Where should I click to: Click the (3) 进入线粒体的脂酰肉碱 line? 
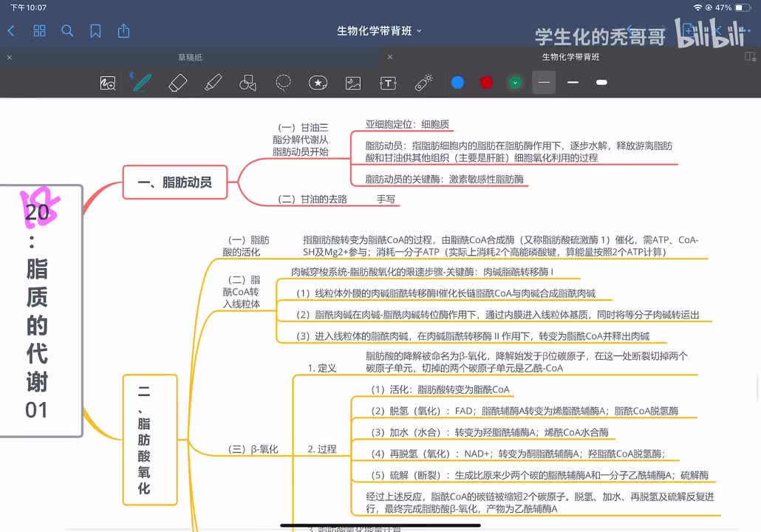(472, 336)
